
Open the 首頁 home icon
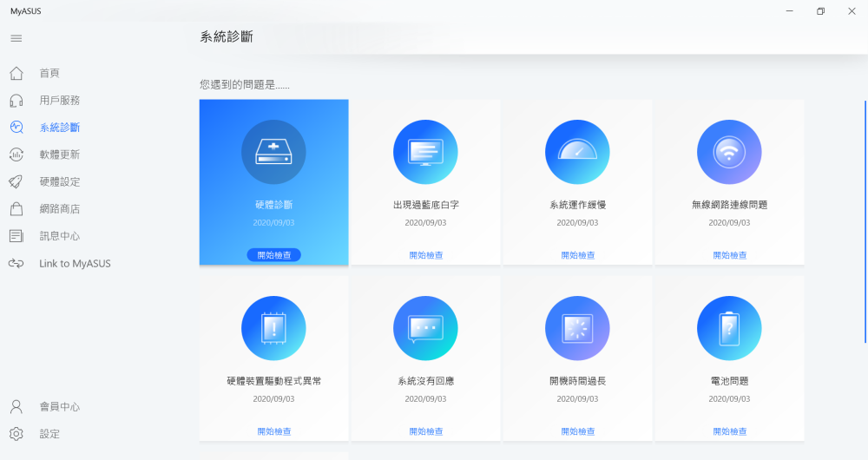[x=16, y=73]
